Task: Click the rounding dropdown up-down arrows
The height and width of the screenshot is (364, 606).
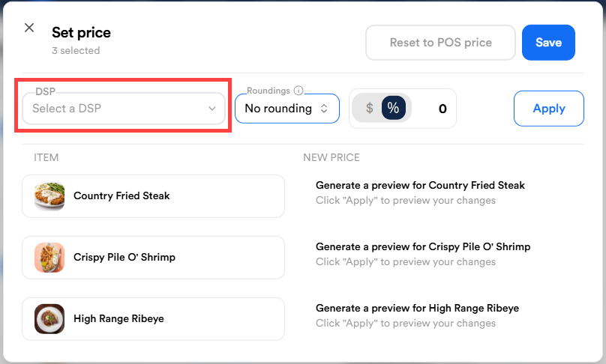Action: tap(325, 109)
